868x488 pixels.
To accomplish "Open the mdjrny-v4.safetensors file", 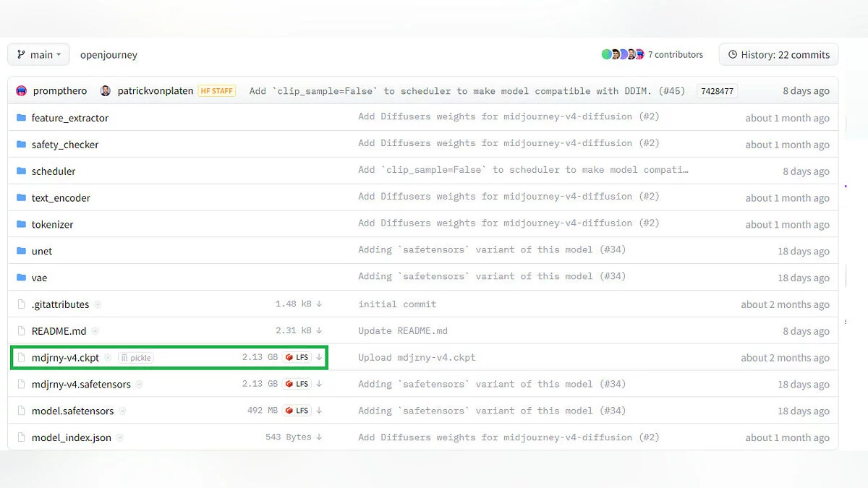I will 81,384.
